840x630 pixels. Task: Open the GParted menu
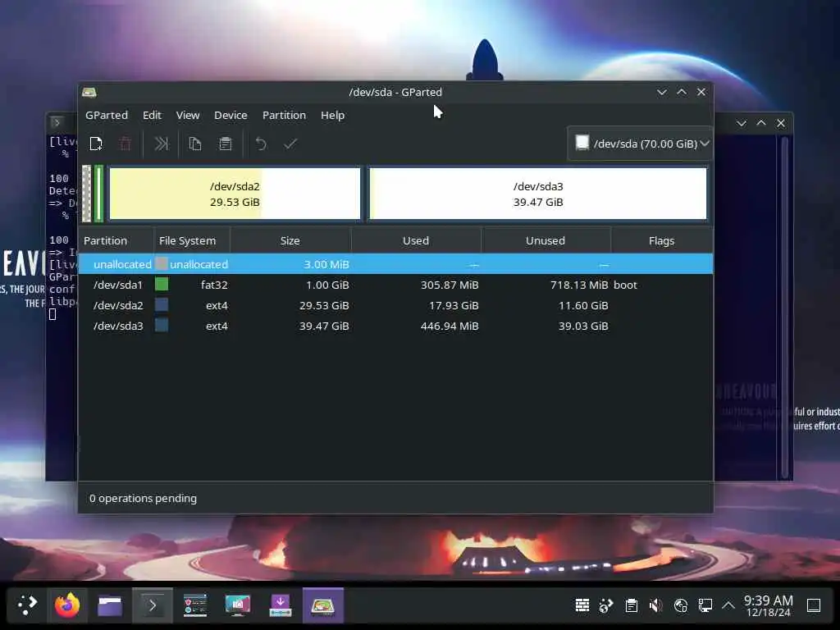point(107,115)
